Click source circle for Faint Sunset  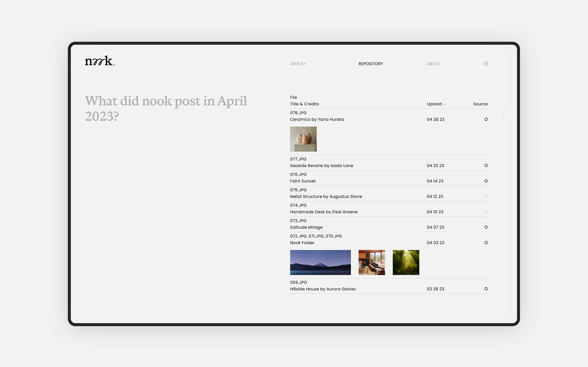pos(486,181)
